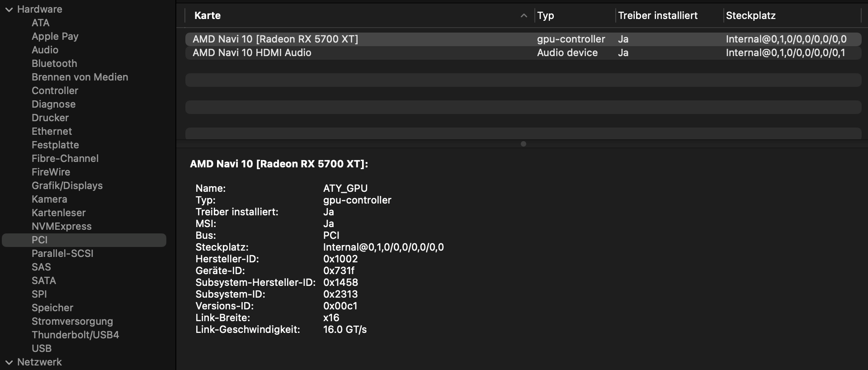Select AMD Navi 10 HDMI Audio row
The image size is (868, 370).
252,53
